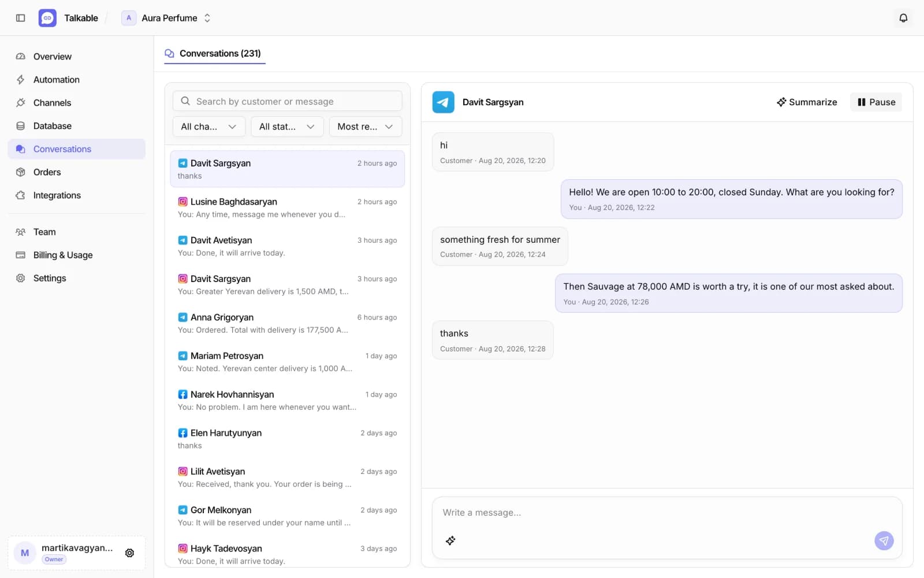This screenshot has height=578, width=924.
Task: Select the Conversations (231) tab
Action: point(214,53)
